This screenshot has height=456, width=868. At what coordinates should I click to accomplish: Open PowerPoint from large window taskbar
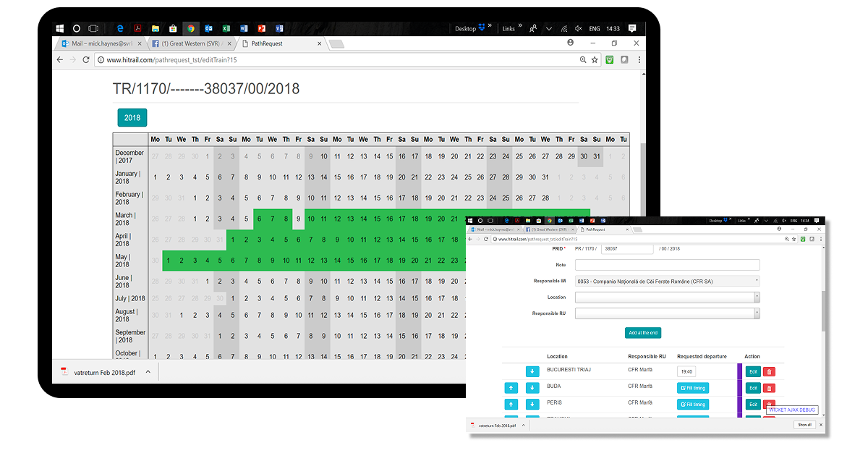(261, 29)
